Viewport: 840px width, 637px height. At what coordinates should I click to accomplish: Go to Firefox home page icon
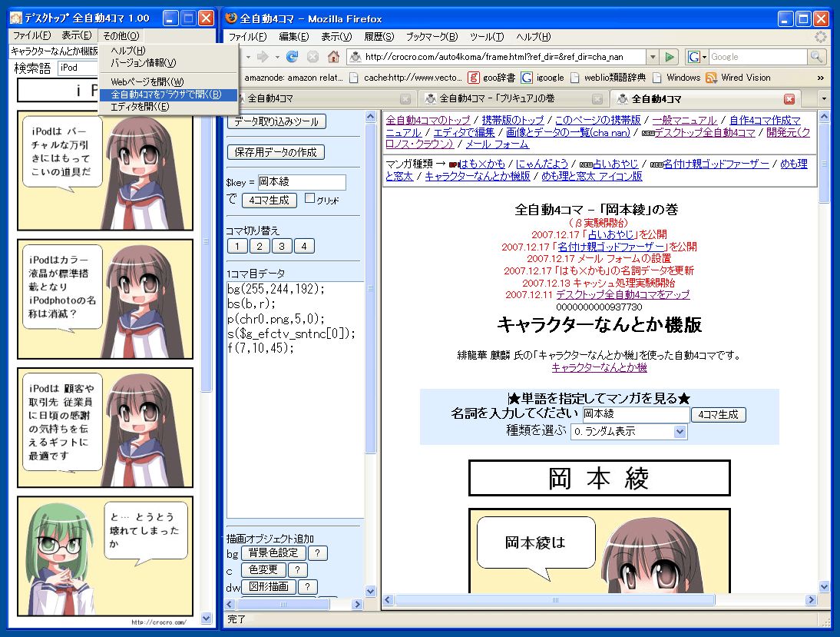333,56
